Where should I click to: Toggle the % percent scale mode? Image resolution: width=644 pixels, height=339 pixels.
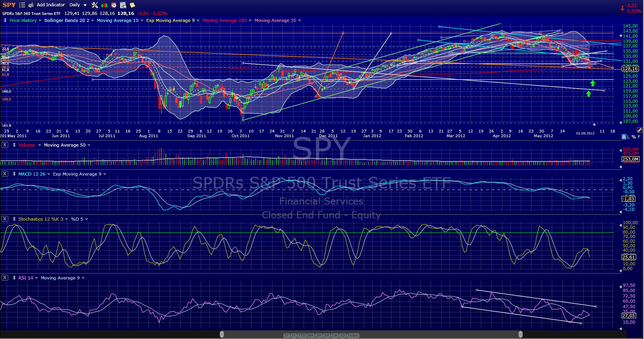(x=634, y=137)
